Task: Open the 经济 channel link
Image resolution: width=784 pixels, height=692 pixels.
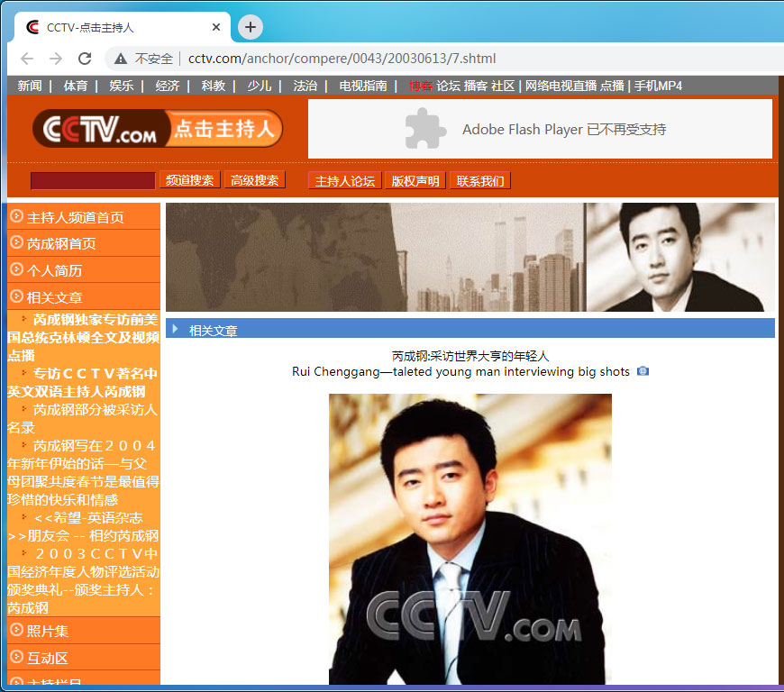Action: pos(168,86)
